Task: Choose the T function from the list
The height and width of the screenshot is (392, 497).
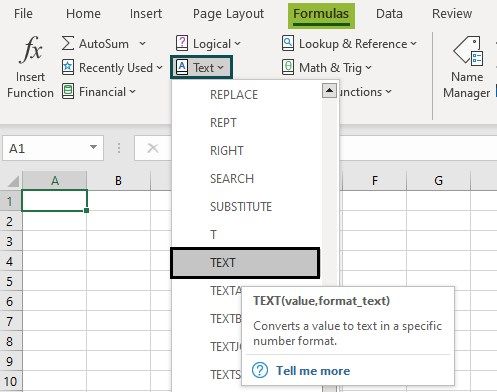Action: 247,235
